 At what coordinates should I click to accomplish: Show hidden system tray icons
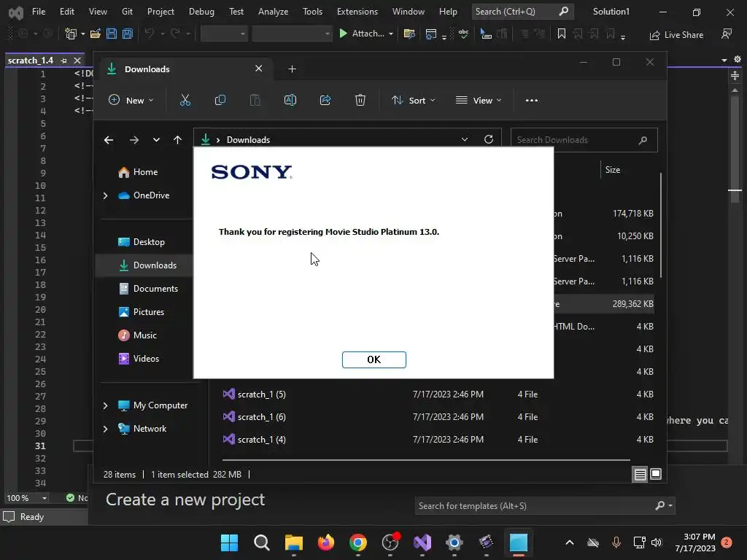[x=569, y=542]
